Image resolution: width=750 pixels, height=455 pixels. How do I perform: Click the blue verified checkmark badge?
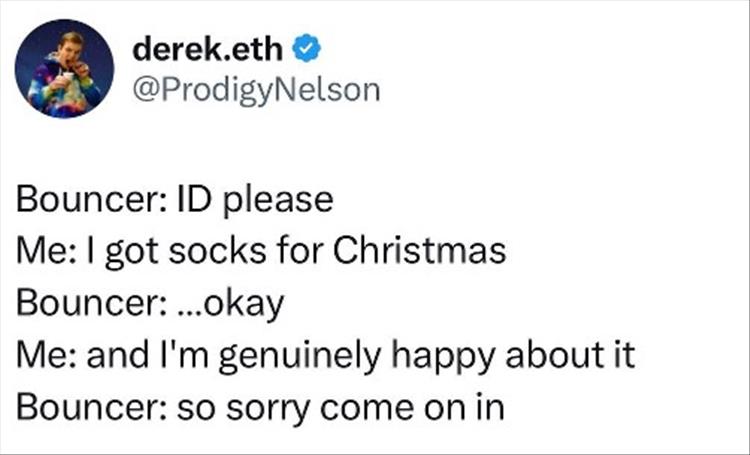307,48
